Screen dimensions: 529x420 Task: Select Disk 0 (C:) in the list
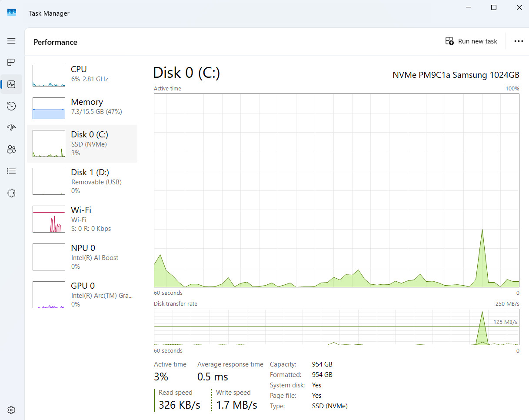82,143
